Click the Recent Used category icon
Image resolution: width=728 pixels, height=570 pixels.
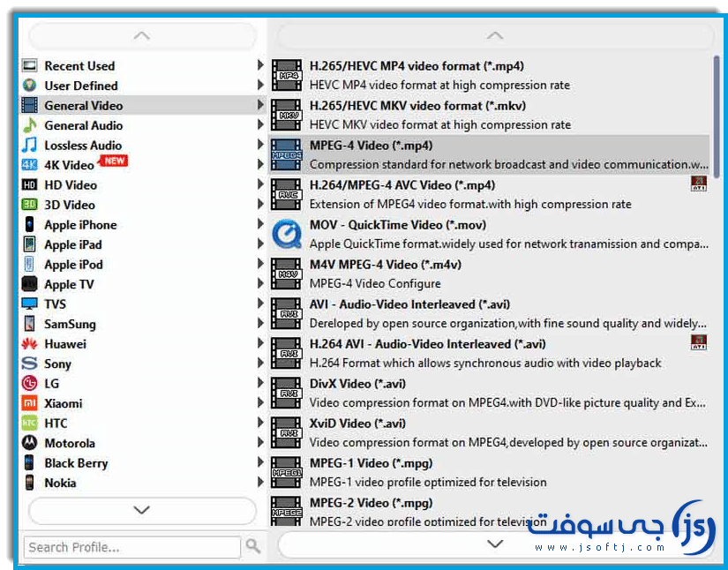click(x=29, y=65)
